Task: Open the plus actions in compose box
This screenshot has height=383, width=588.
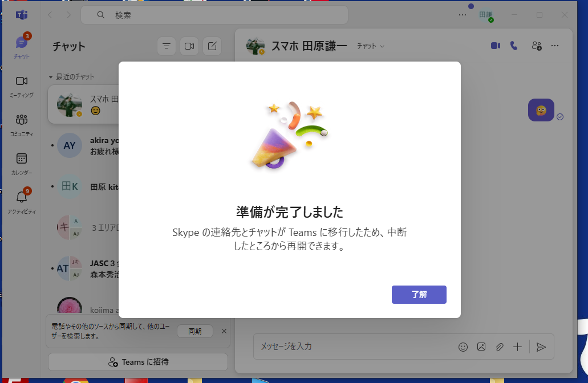Action: [517, 347]
